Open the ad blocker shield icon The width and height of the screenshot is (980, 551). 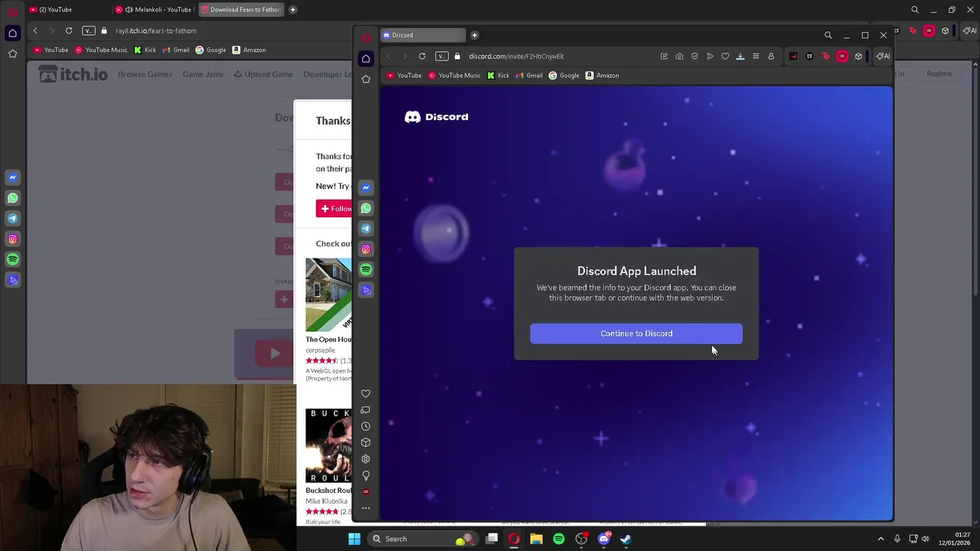(694, 56)
